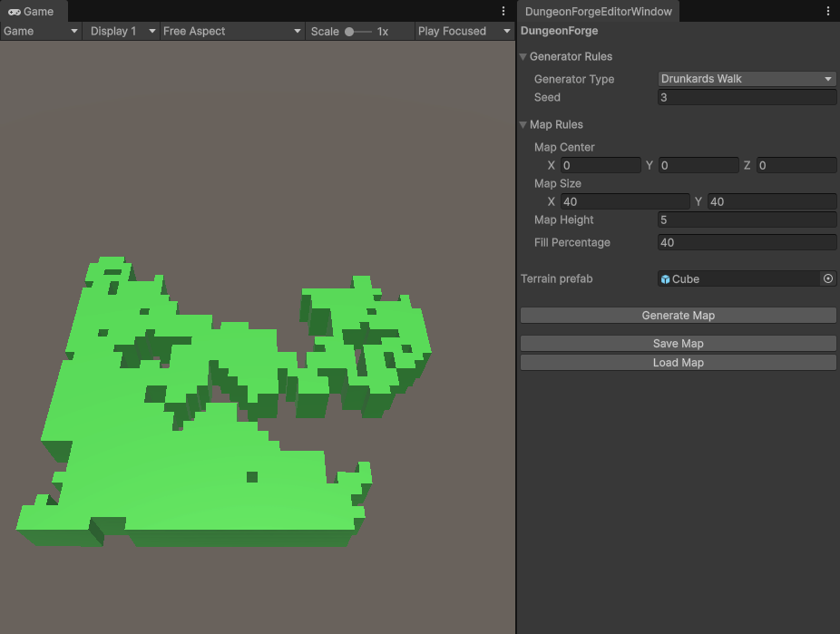Click the Fill Percentage input field

(746, 243)
